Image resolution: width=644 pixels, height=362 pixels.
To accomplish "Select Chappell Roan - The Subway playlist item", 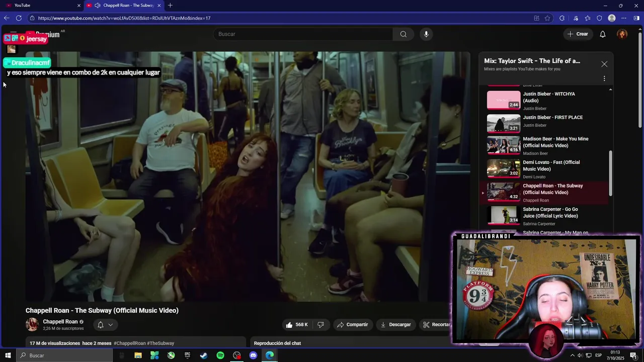I will pos(545,193).
